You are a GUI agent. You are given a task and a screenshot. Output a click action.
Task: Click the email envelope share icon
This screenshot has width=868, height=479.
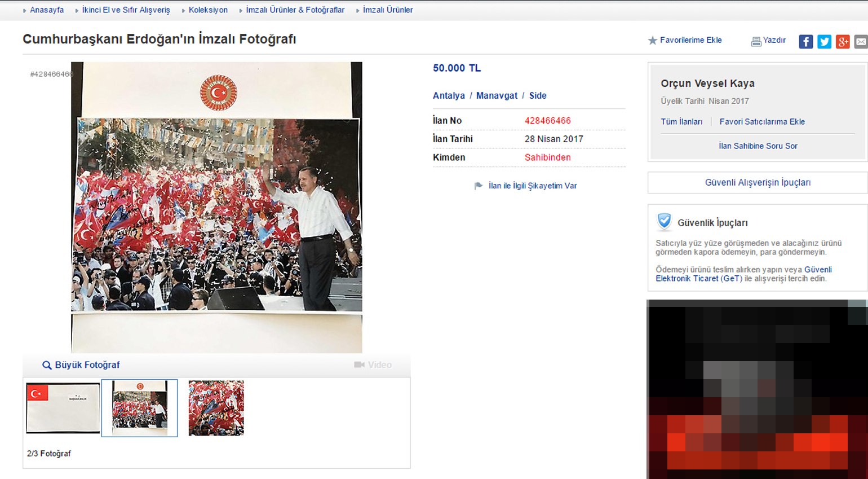pyautogui.click(x=861, y=41)
